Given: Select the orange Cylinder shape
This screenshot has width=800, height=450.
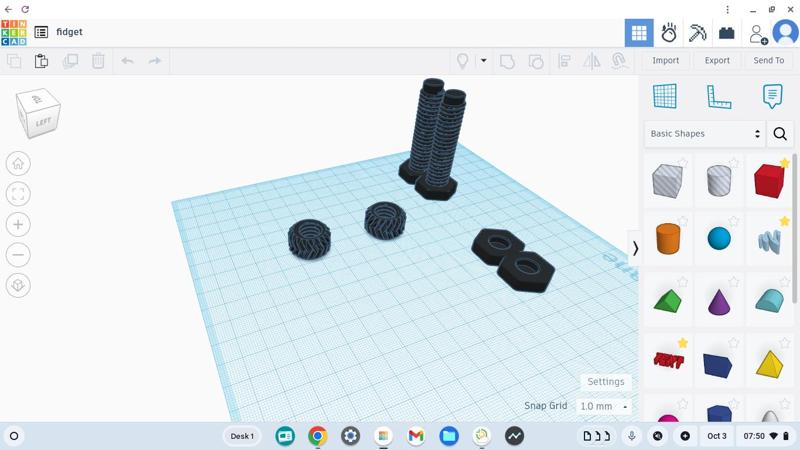Looking at the screenshot, I should click(668, 238).
